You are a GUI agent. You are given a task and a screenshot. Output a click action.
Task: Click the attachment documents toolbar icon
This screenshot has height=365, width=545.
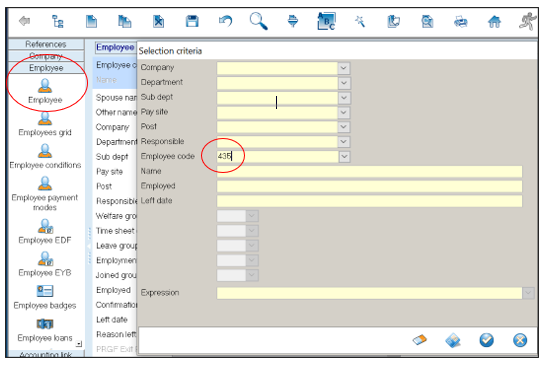pyautogui.click(x=393, y=21)
